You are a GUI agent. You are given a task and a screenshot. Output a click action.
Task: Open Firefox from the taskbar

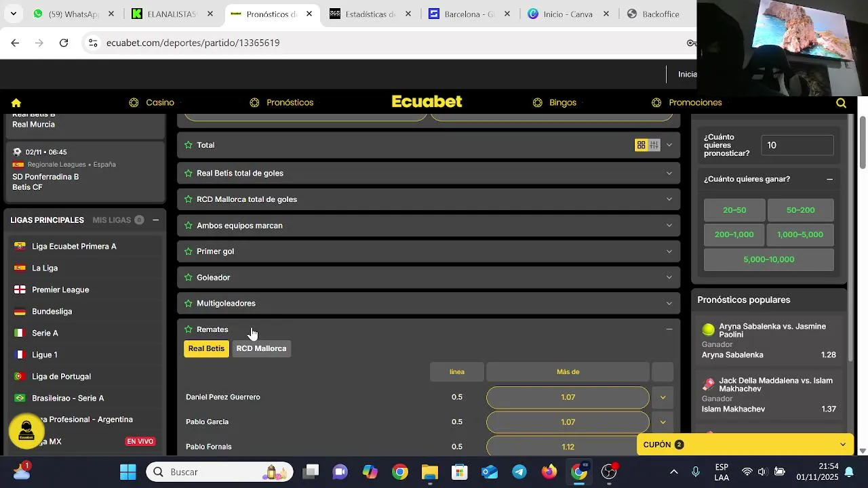click(549, 472)
